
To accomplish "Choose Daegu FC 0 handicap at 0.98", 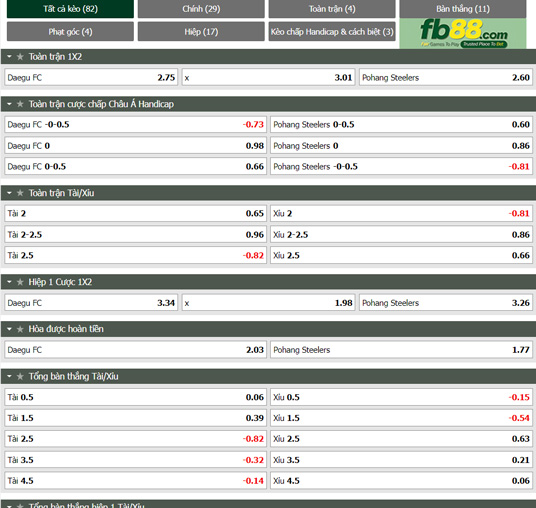I will [135, 146].
